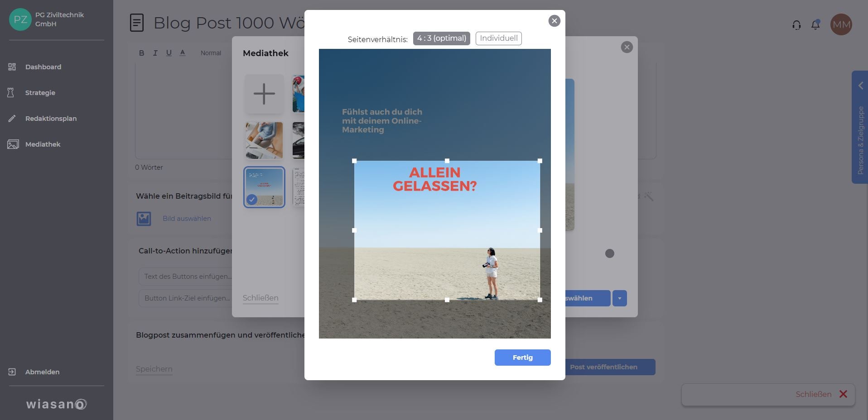Select the magic wand editing icon

(x=649, y=196)
